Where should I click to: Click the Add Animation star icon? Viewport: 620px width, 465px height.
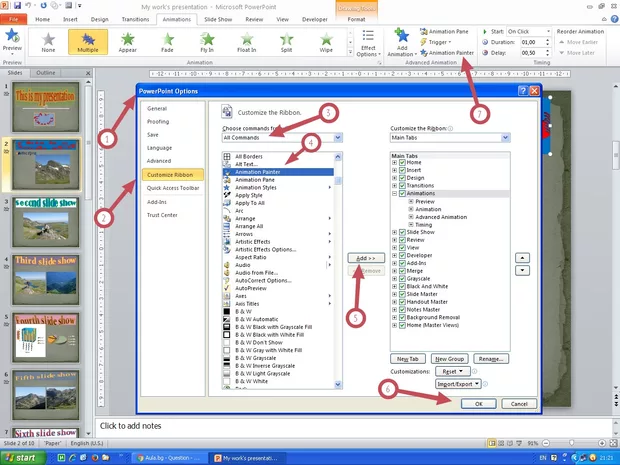(401, 37)
